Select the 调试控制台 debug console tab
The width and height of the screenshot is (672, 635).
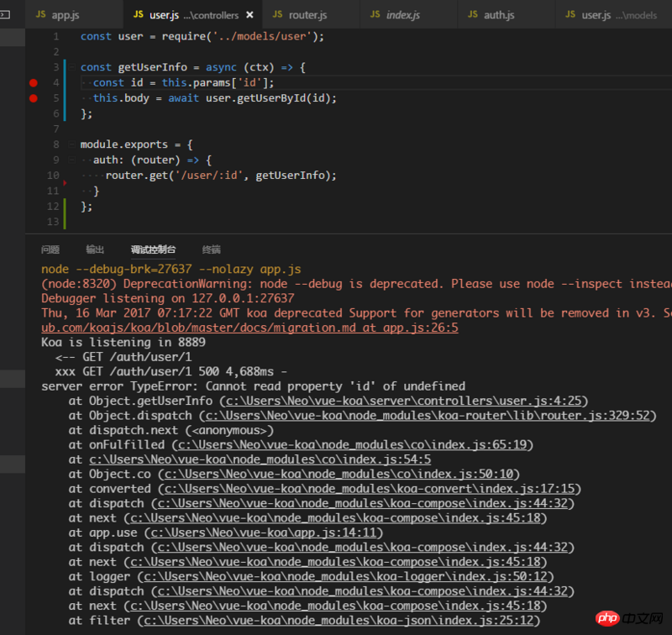click(153, 249)
